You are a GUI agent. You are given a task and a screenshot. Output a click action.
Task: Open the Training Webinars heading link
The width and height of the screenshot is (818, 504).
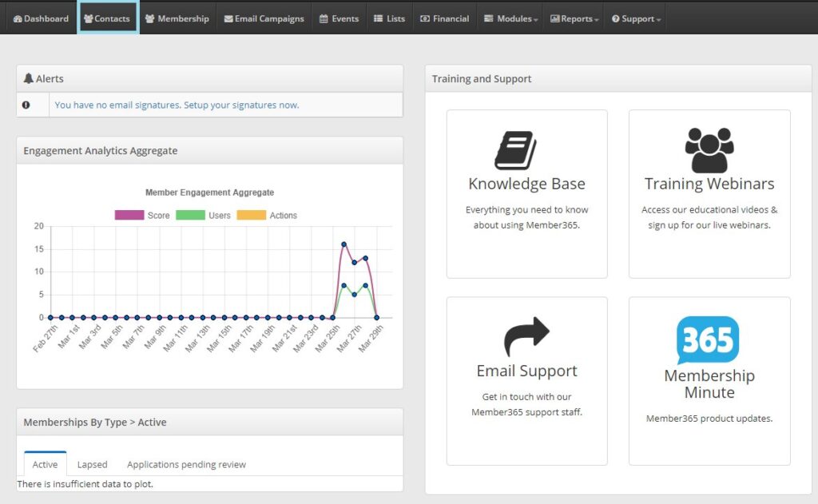(709, 184)
